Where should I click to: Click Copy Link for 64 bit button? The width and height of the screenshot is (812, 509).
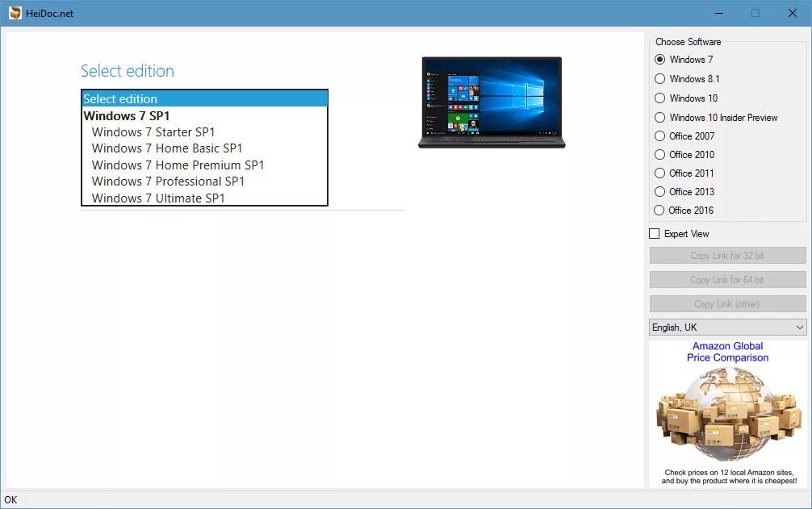tap(727, 280)
